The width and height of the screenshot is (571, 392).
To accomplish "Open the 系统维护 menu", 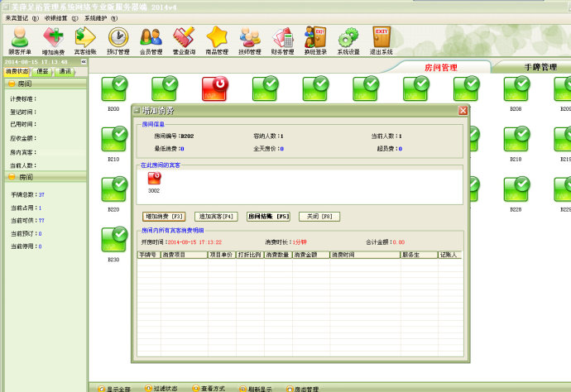I will (x=101, y=18).
